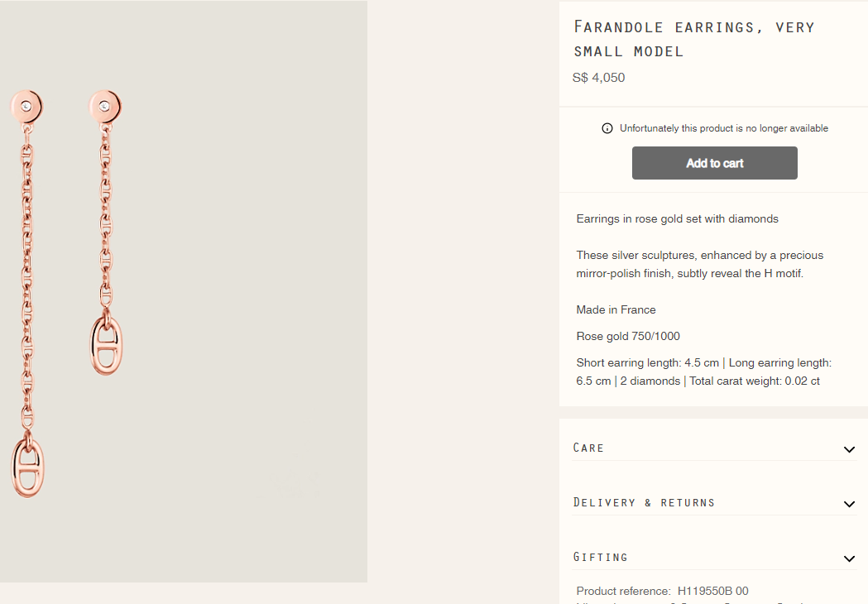Click the 'Made in France' text
The height and width of the screenshot is (604, 868).
click(616, 309)
